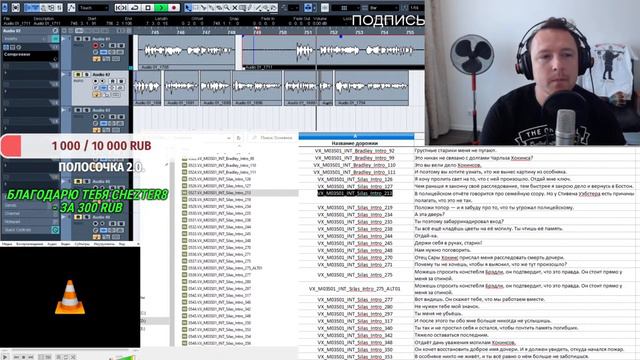Click cell VX_M03501_INT_Bradley_Intro_92
The image size is (640, 360).
coord(355,151)
